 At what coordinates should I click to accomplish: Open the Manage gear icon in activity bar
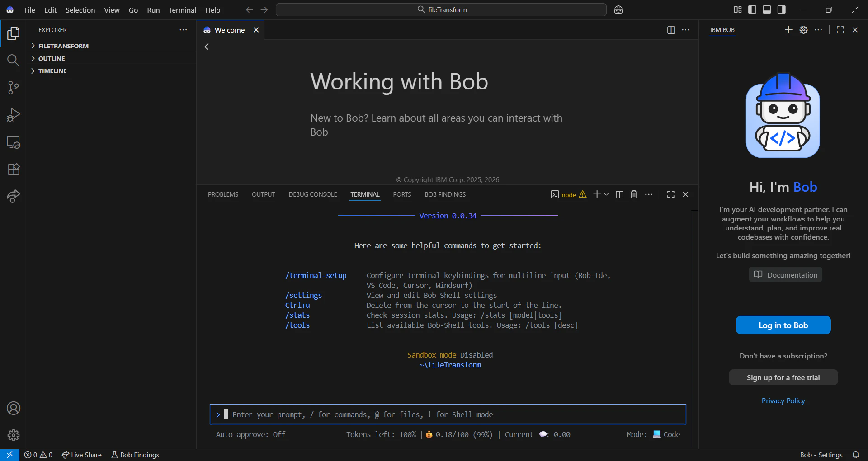14,435
